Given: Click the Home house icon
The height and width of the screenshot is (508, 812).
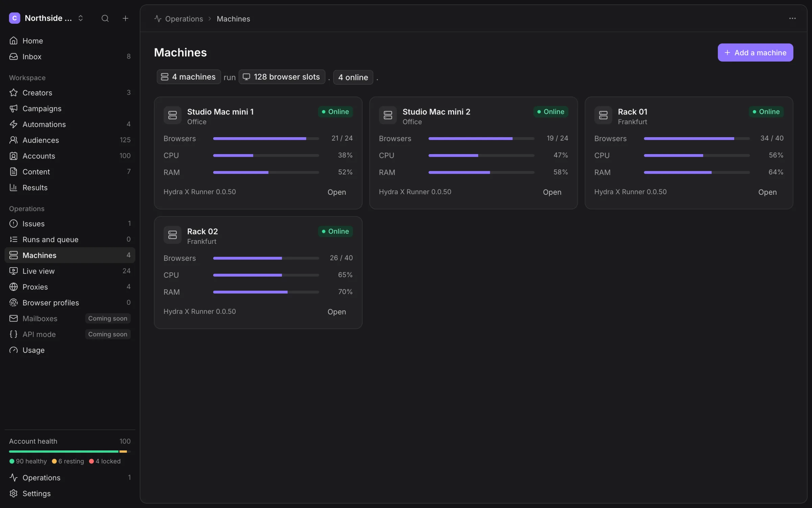Looking at the screenshot, I should coord(14,41).
